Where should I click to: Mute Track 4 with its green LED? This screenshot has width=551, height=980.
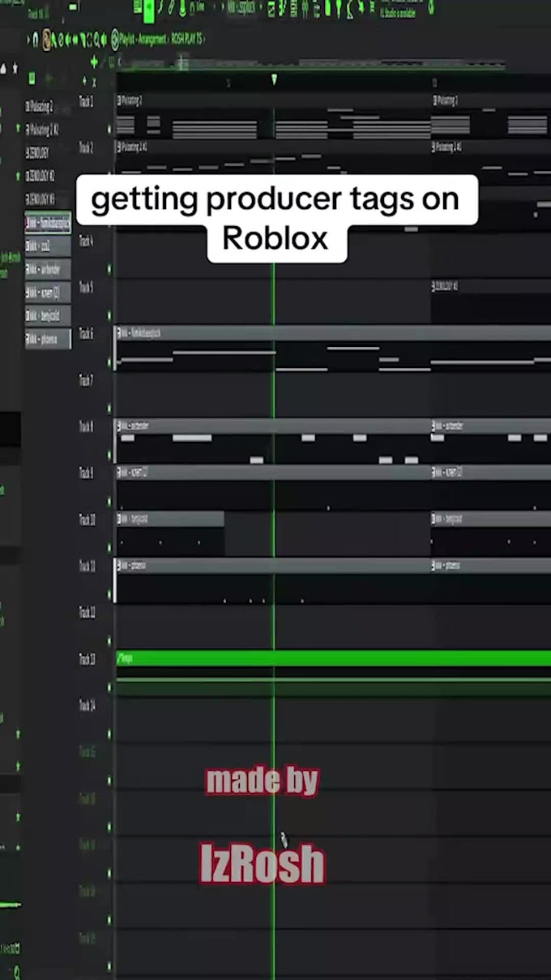click(x=109, y=268)
